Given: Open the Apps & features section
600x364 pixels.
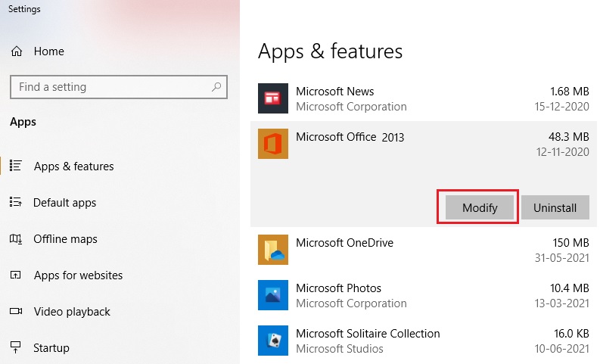Looking at the screenshot, I should pyautogui.click(x=73, y=166).
